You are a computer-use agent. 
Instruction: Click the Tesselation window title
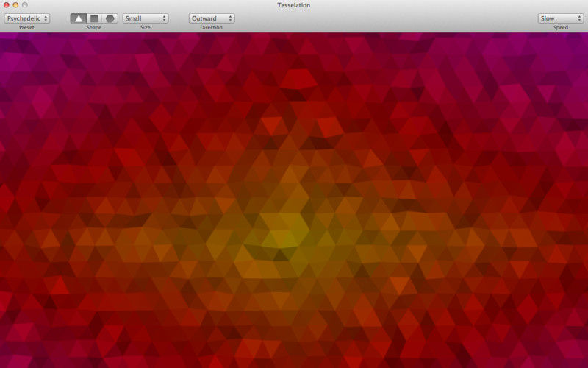[293, 5]
